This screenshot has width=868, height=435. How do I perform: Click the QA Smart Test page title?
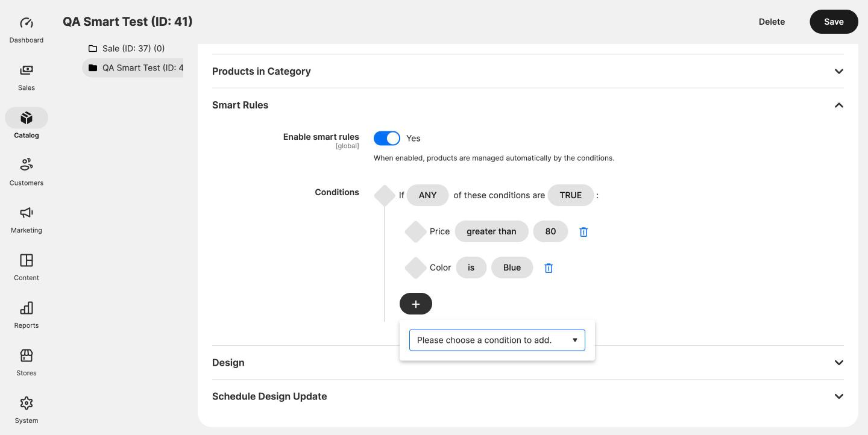pyautogui.click(x=128, y=22)
